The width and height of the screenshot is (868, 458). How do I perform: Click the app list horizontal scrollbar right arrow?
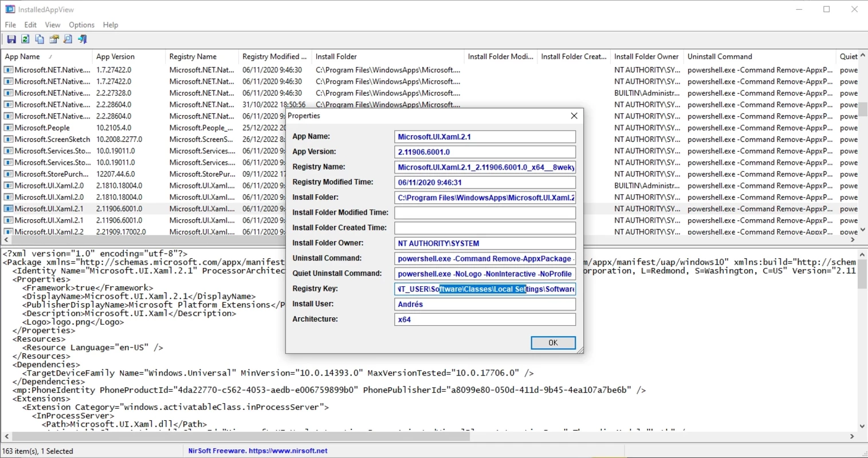coord(853,240)
